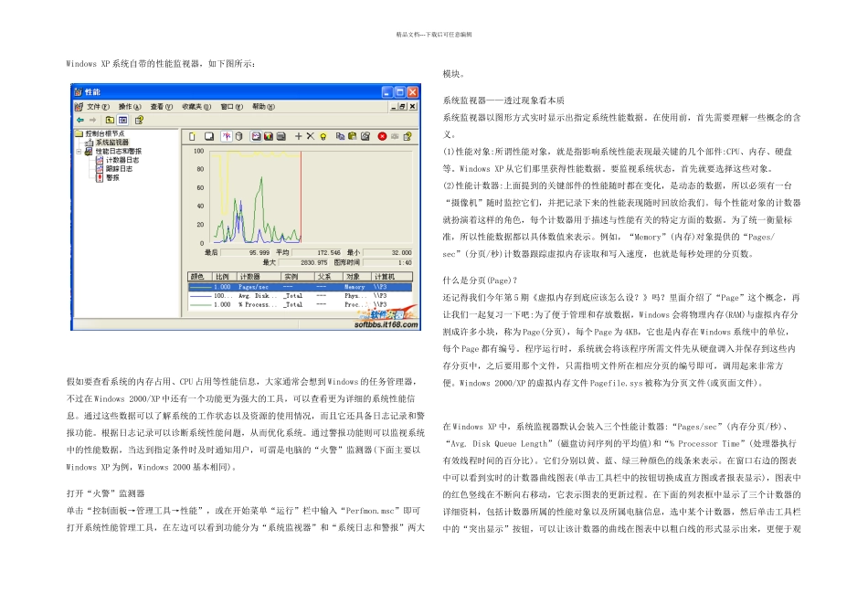868x614 pixels.
Task: Click the New Counter Set icon
Action: (x=192, y=136)
